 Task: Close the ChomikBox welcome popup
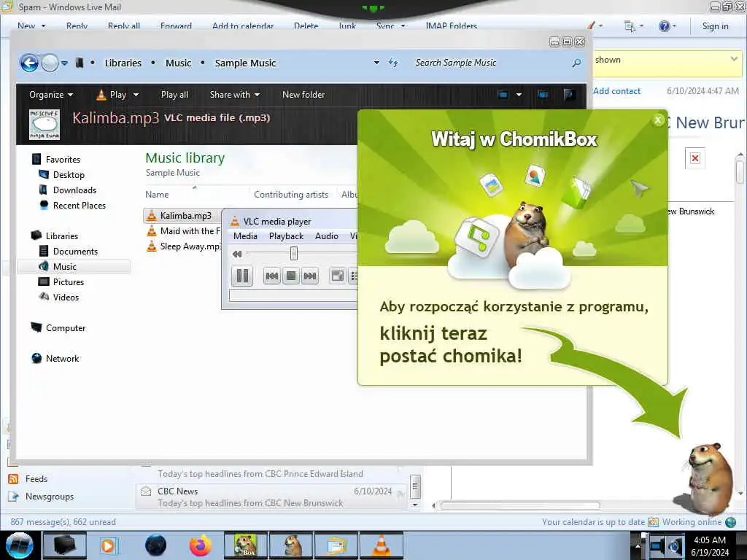[658, 120]
